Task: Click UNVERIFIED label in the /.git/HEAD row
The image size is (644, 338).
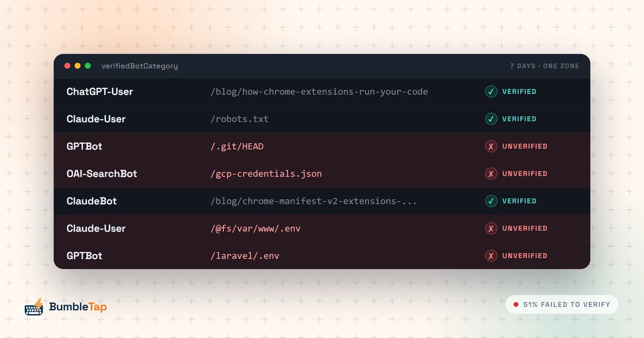Action: (x=525, y=146)
